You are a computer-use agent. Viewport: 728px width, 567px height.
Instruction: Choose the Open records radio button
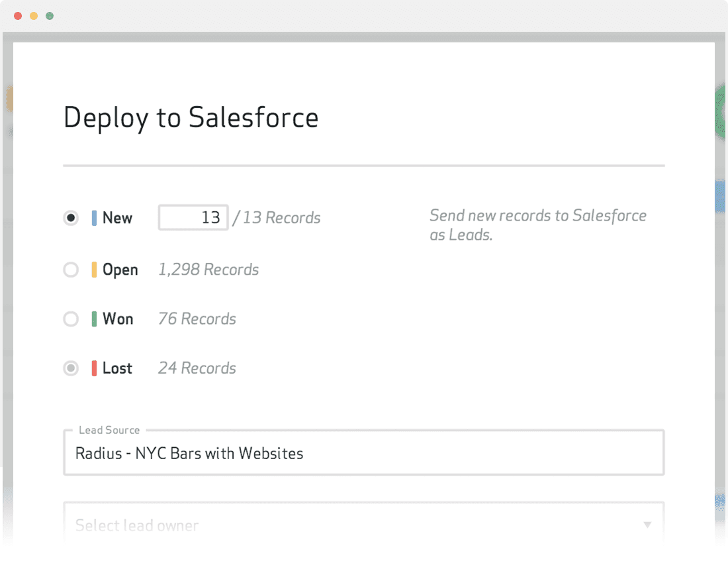[x=71, y=270]
